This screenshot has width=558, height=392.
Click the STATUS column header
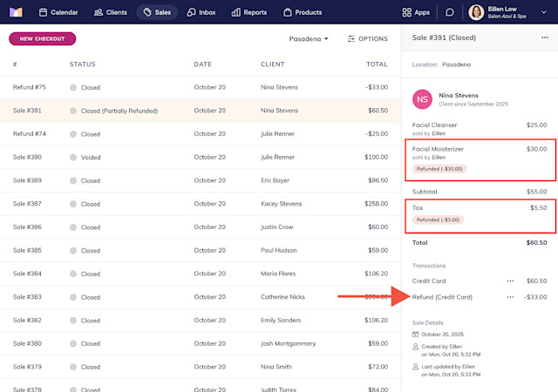(x=82, y=64)
